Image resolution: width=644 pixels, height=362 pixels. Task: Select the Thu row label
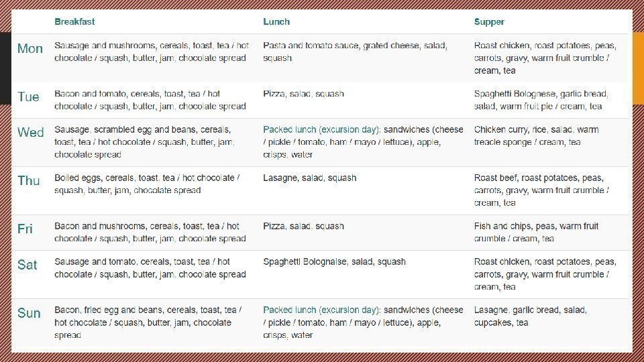29,180
